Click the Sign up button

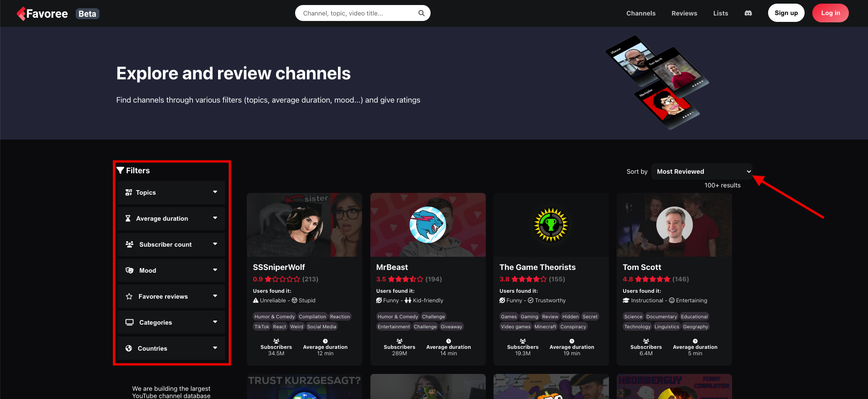(786, 13)
